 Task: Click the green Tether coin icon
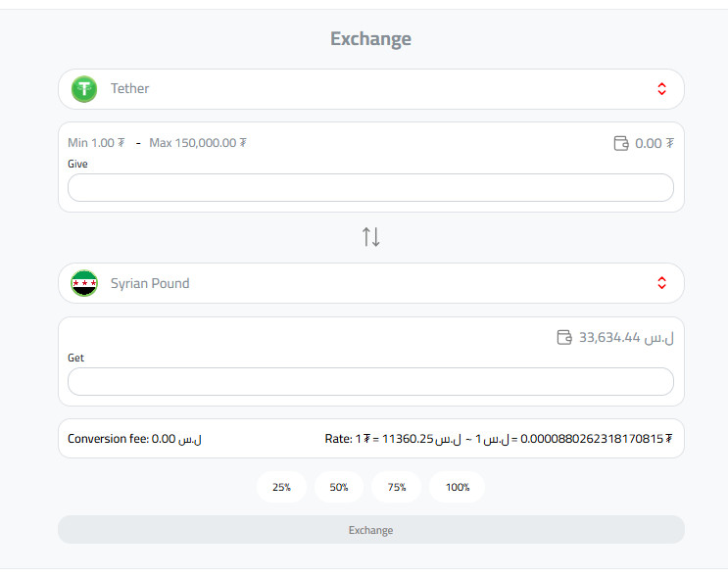[85, 89]
